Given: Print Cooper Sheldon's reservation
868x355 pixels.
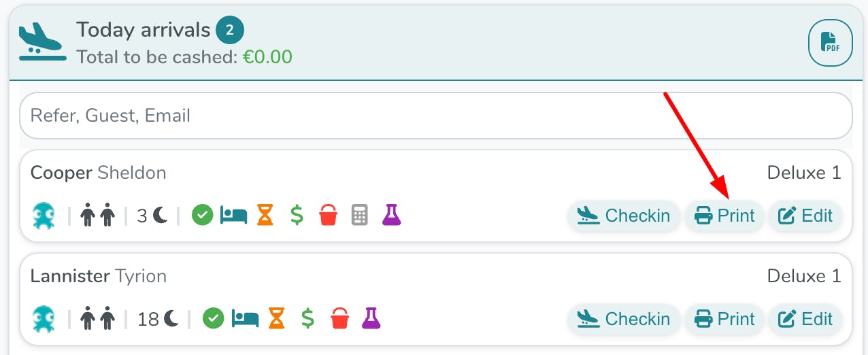Looking at the screenshot, I should point(724,216).
